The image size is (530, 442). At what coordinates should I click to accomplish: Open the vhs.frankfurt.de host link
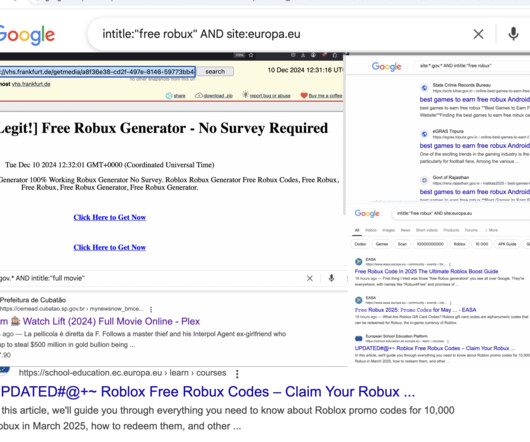[x=31, y=84]
